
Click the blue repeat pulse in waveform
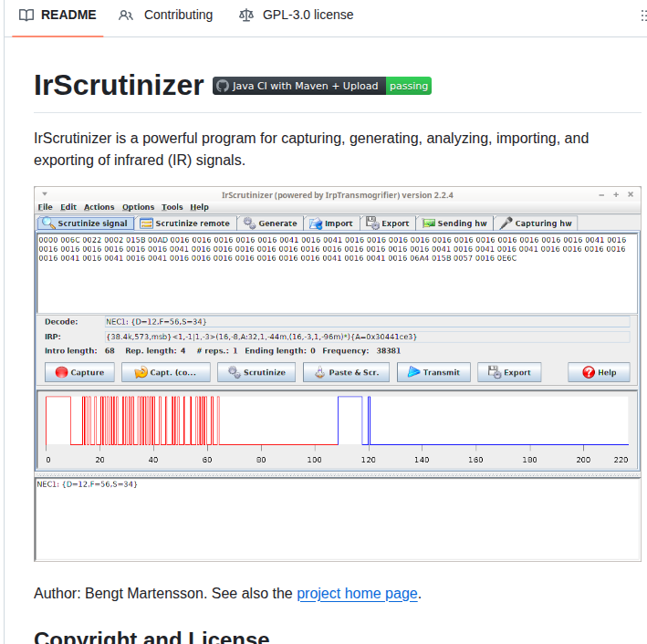click(350, 421)
